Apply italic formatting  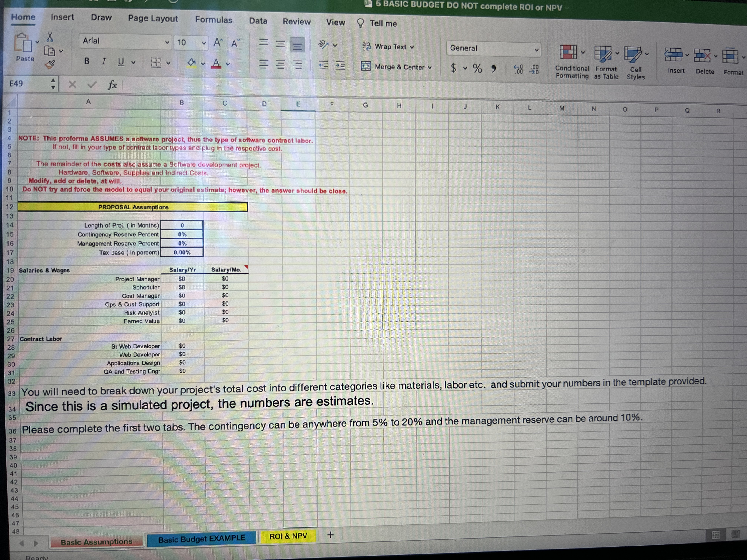pos(104,61)
